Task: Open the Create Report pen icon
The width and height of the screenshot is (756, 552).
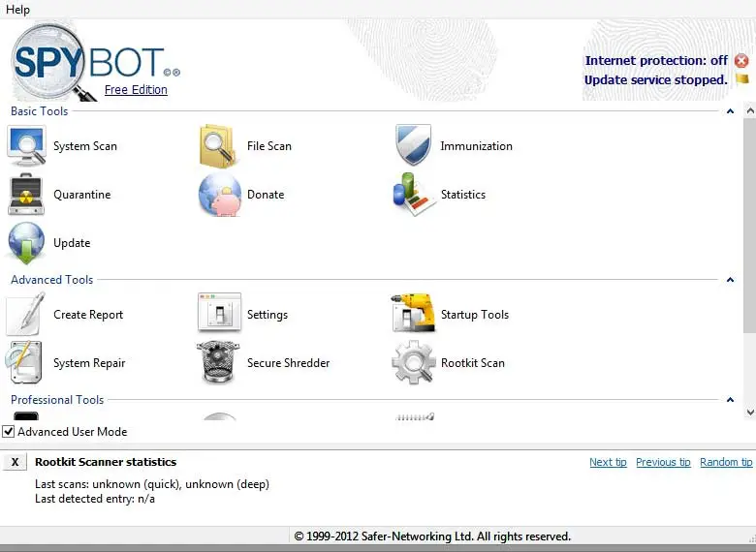Action: pyautogui.click(x=25, y=314)
